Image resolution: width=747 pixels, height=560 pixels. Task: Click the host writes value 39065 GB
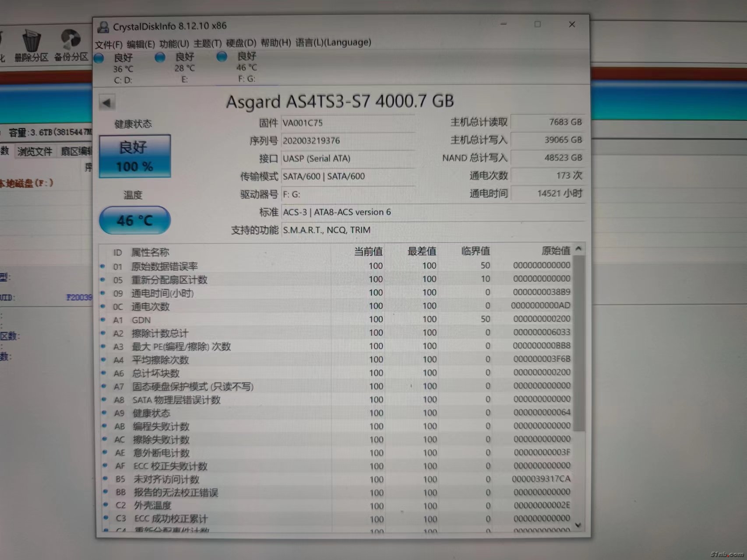(x=548, y=140)
